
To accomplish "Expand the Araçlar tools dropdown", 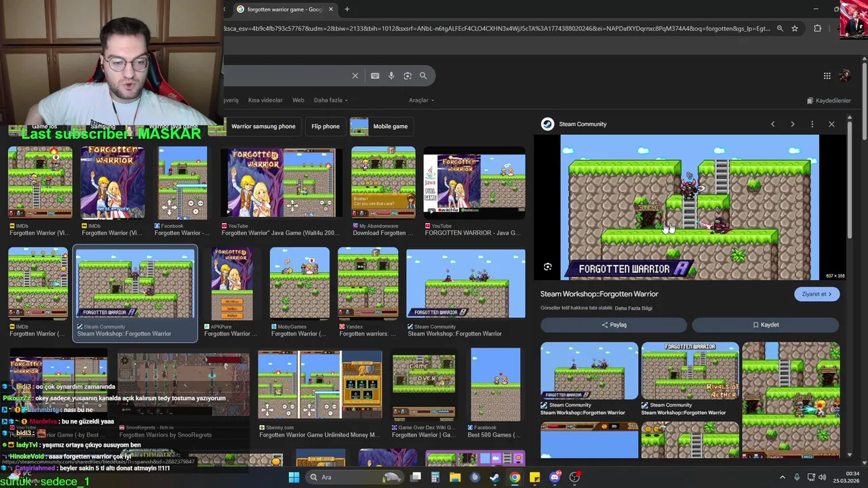I will (421, 100).
